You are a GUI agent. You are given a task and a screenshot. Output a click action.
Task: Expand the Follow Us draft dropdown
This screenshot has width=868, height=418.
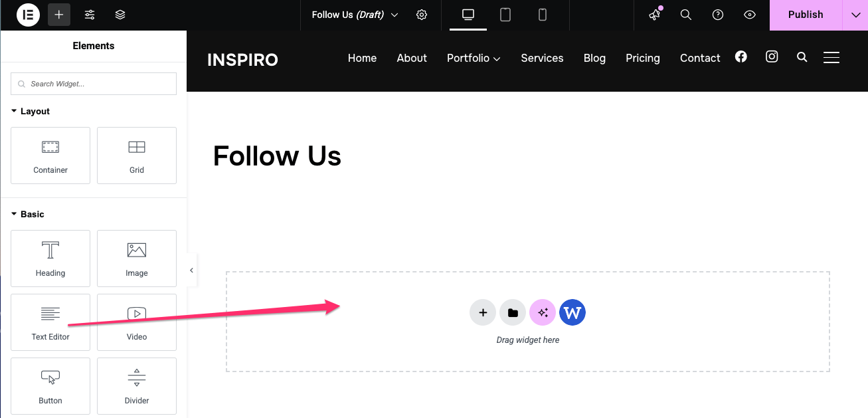tap(394, 15)
